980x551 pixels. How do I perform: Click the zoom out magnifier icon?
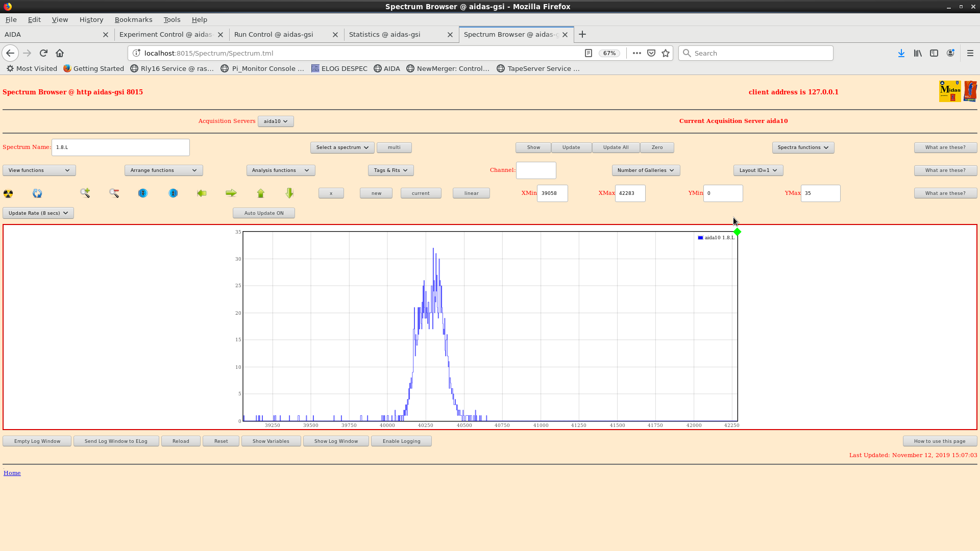114,193
